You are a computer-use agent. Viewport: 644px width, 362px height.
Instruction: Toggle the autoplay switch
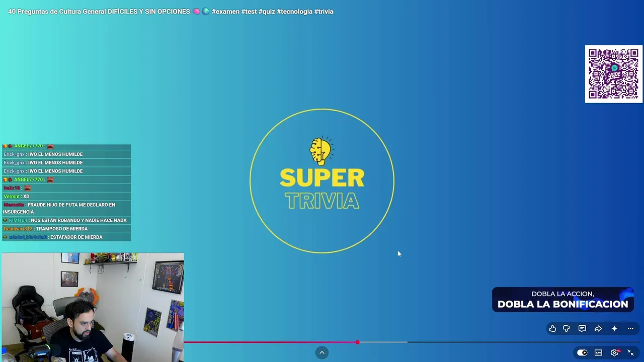click(582, 352)
